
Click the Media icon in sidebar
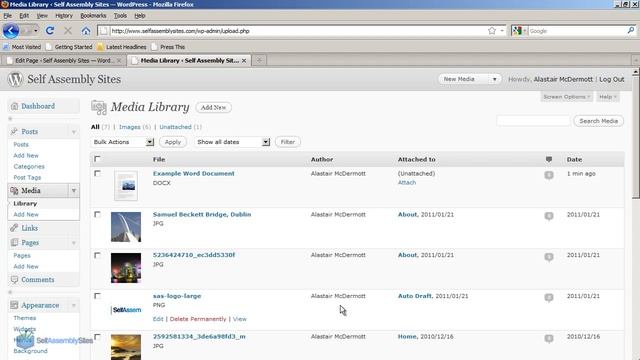14,191
